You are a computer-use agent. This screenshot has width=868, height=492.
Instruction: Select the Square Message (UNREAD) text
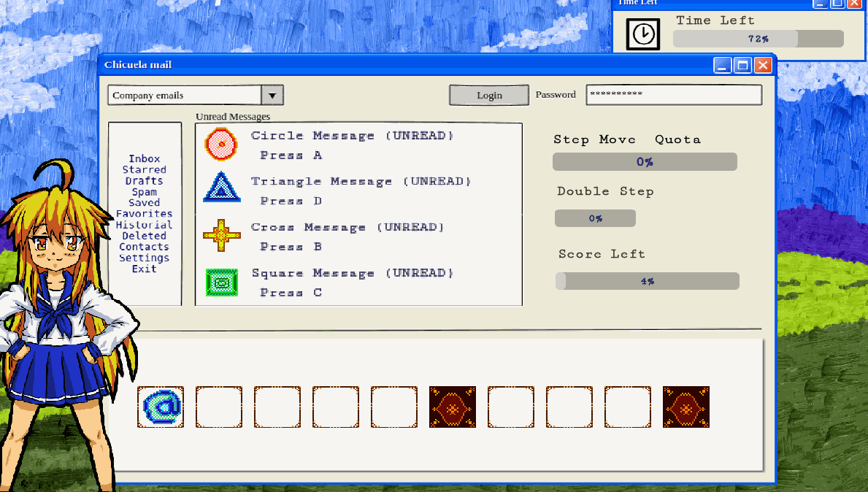click(353, 274)
